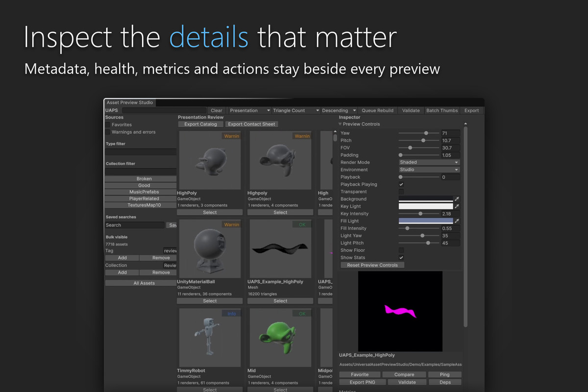Image resolution: width=588 pixels, height=392 pixels.
Task: Click Batch Thumbs in the toolbar
Action: 442,111
